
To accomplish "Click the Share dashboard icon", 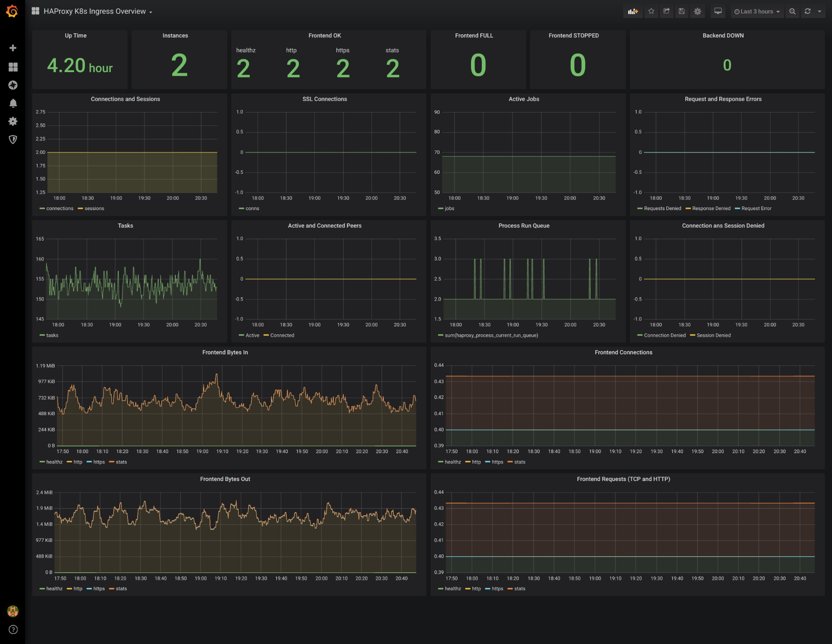I will coord(667,12).
